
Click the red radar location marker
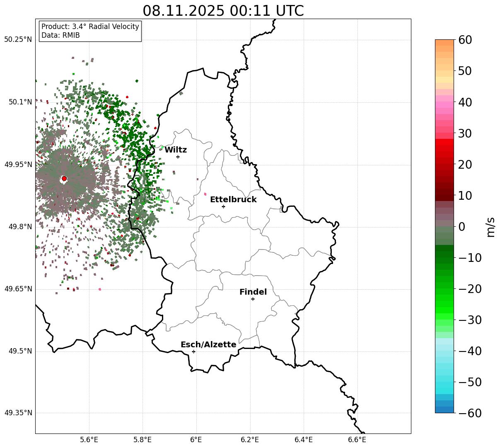tap(64, 179)
